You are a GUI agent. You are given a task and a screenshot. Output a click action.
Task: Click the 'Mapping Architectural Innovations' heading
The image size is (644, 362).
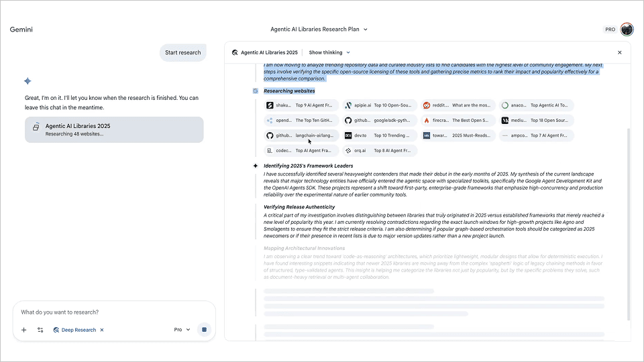pyautogui.click(x=304, y=248)
